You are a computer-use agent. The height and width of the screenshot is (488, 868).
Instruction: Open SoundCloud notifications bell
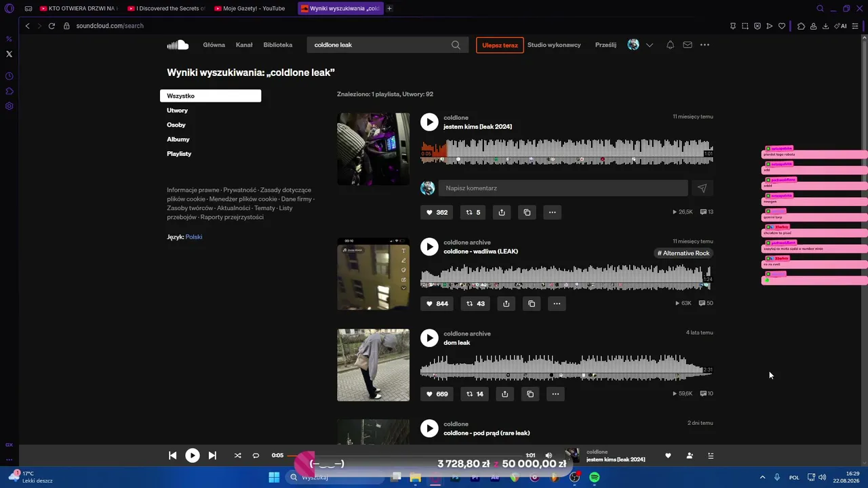[x=670, y=45]
